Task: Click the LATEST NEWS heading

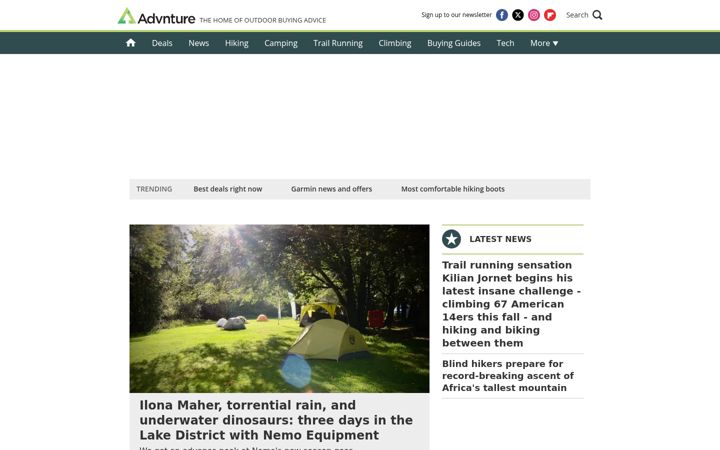Action: click(500, 239)
